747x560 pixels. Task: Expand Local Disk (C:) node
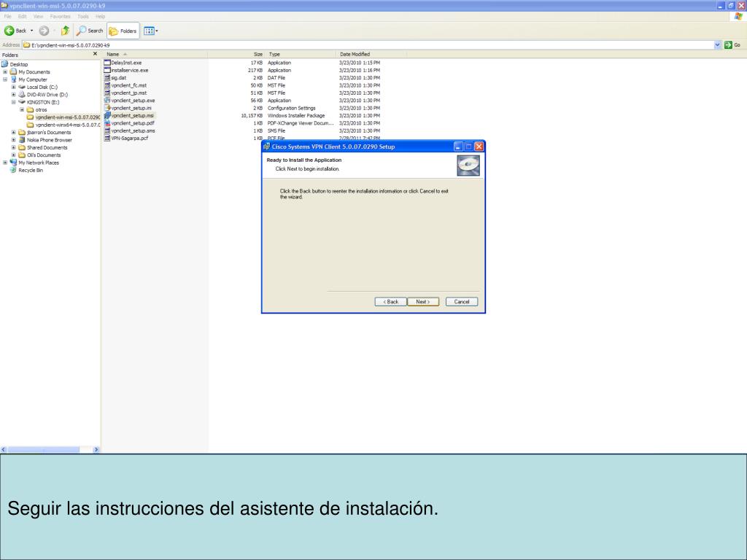tap(13, 87)
